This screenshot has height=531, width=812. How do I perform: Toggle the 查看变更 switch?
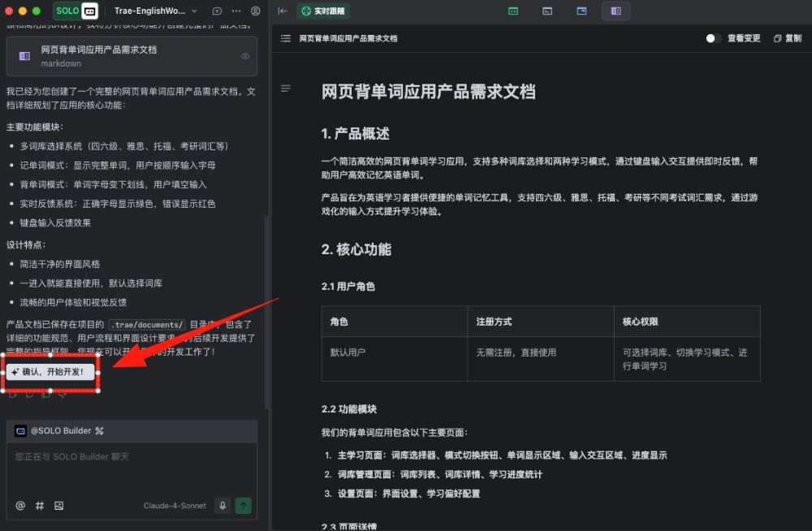(713, 37)
